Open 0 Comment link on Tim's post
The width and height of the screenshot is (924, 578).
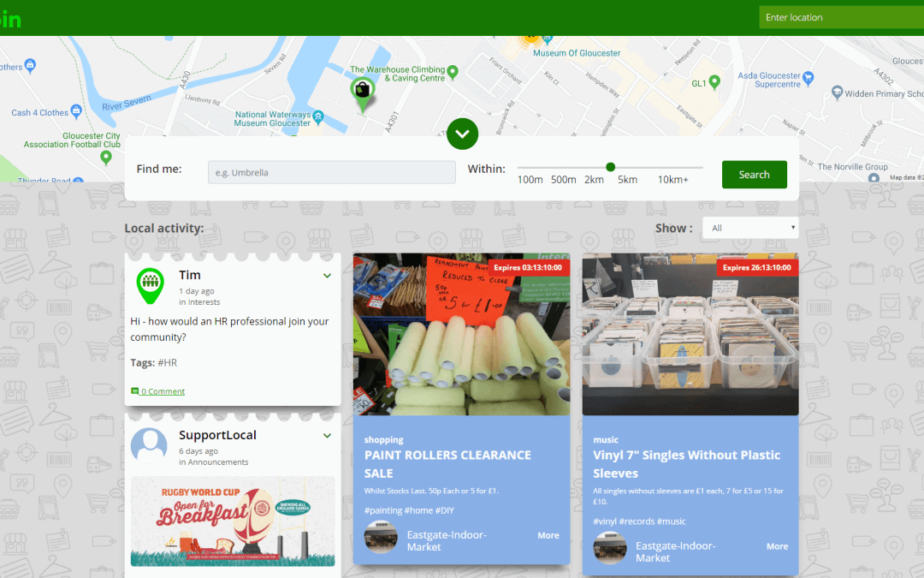pos(158,391)
